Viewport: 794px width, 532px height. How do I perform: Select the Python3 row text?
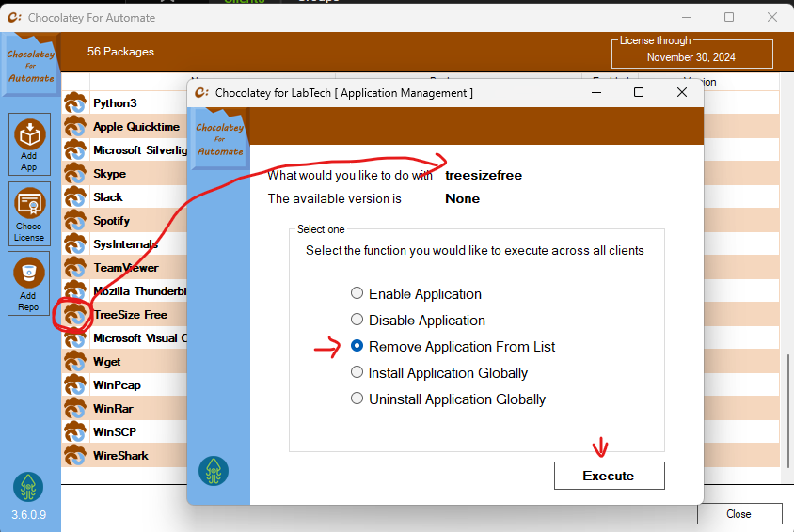[x=115, y=103]
